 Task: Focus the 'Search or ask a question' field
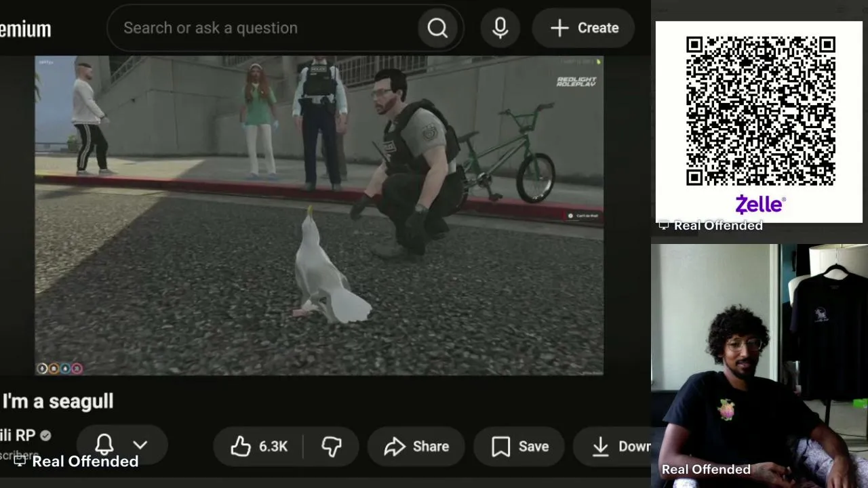[x=261, y=28]
